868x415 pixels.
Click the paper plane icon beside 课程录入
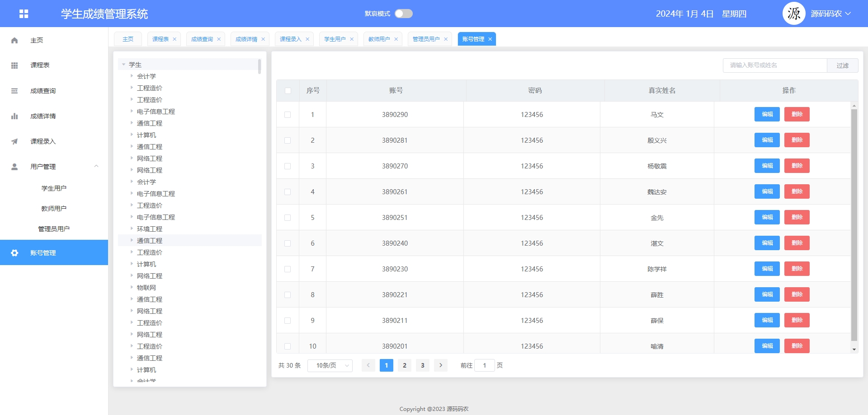click(14, 141)
